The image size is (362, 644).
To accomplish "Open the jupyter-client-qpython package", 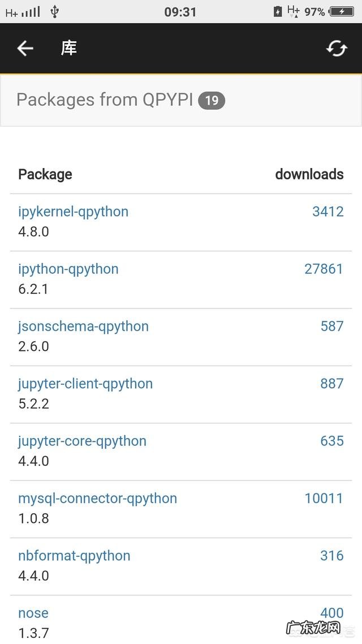I will tap(85, 384).
